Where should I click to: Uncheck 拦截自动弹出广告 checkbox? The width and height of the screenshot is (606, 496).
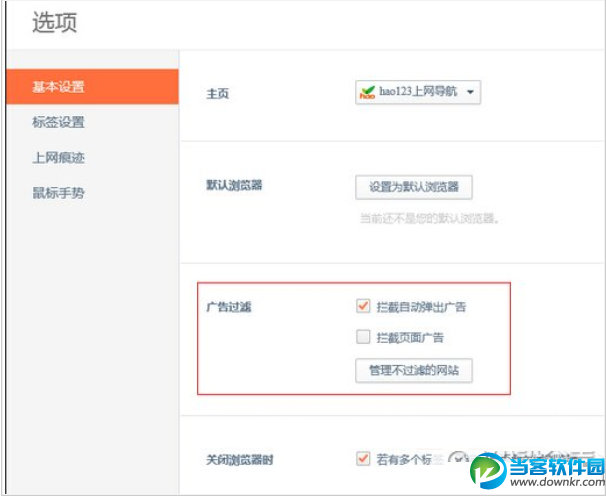[363, 306]
